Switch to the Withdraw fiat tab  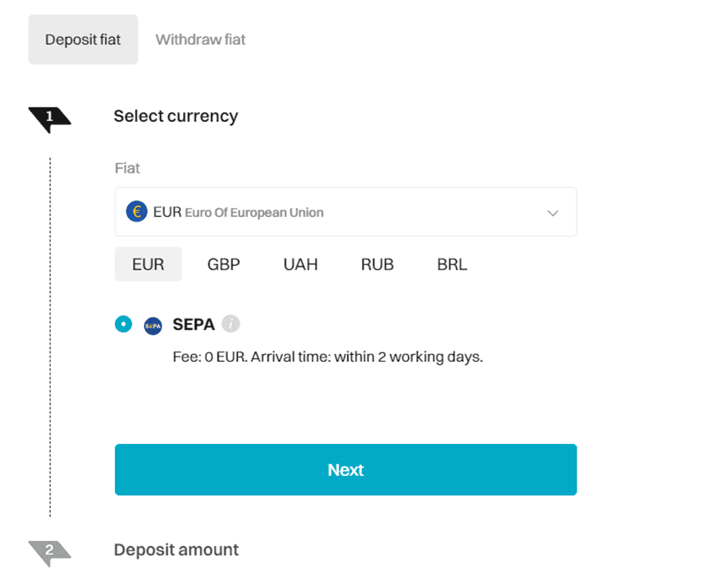[200, 39]
